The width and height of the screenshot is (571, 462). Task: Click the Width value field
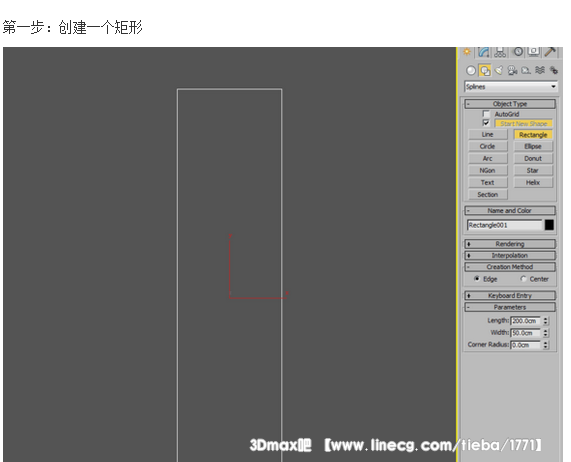525,333
